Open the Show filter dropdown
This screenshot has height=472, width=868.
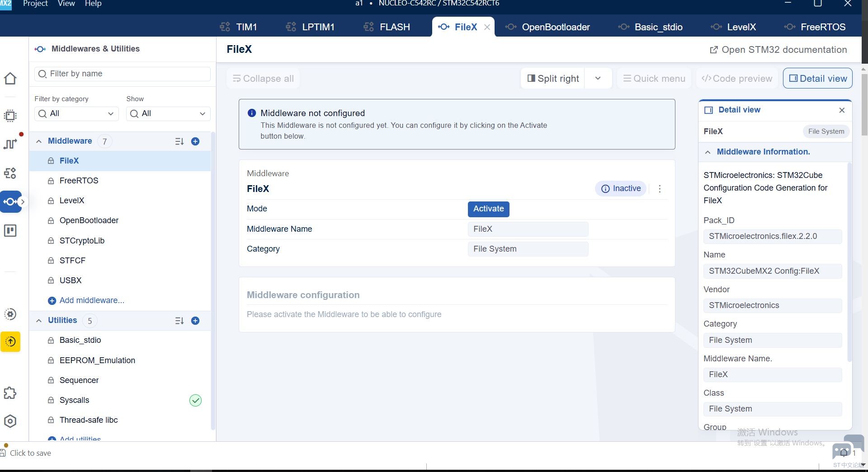pyautogui.click(x=168, y=113)
